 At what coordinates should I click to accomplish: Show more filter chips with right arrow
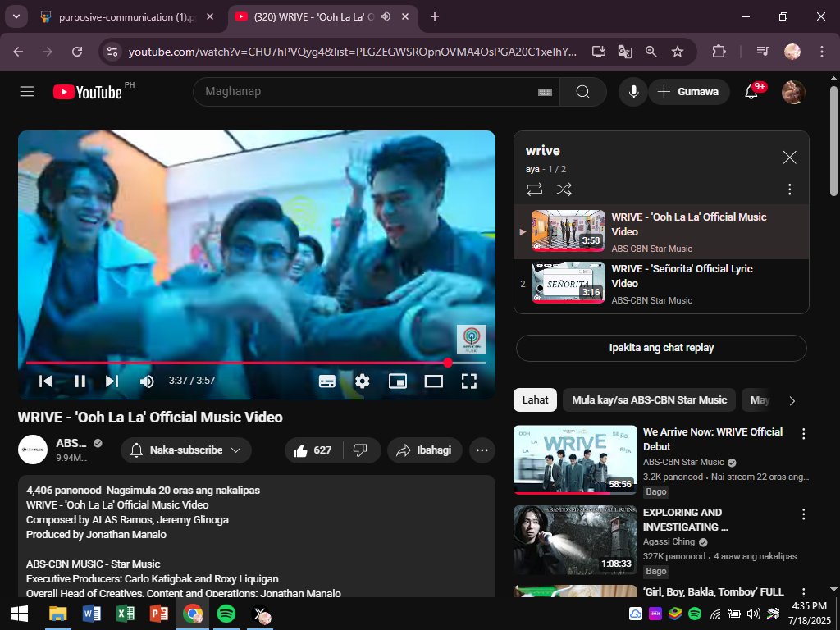pos(792,400)
